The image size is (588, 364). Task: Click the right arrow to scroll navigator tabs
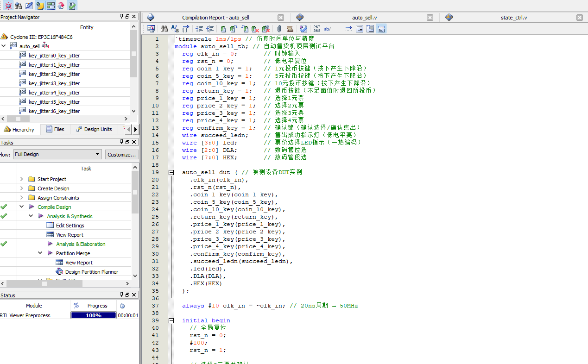tap(136, 129)
